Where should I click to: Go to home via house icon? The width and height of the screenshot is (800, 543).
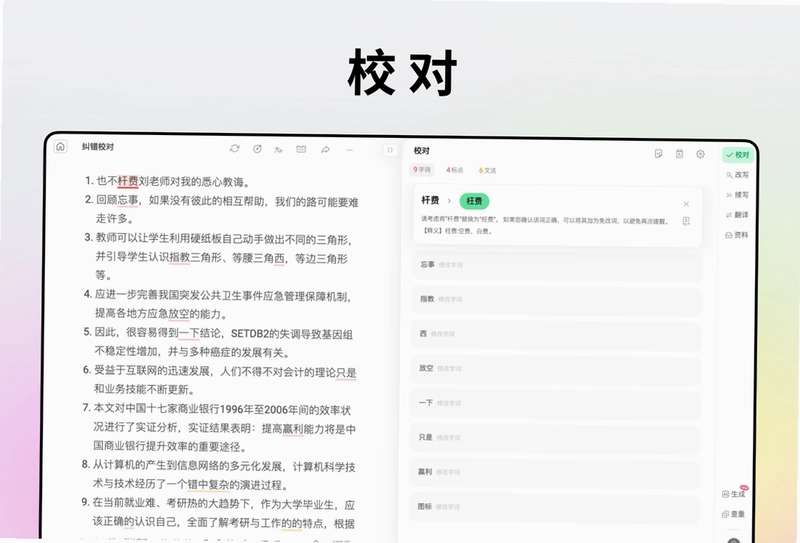60,147
